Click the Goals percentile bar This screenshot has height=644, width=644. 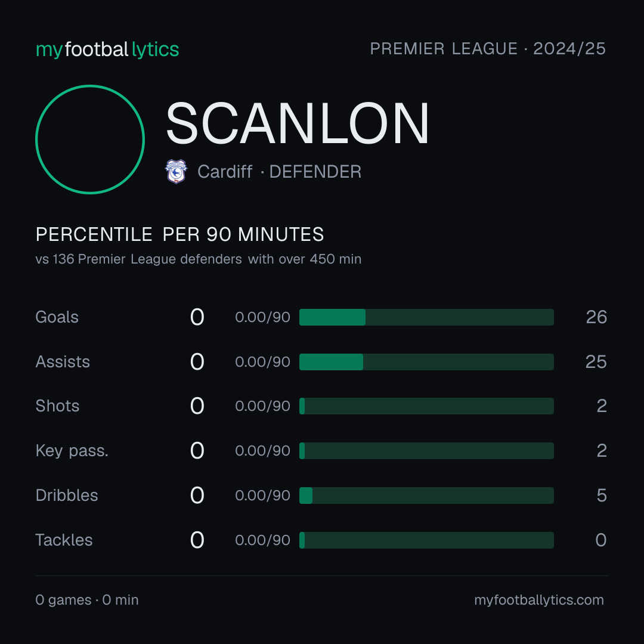click(426, 317)
